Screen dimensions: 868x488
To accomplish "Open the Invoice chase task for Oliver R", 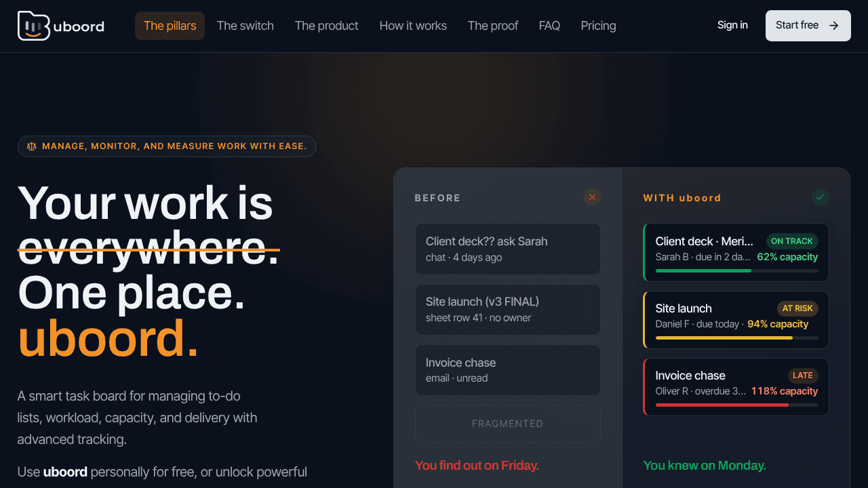I will coord(736,387).
